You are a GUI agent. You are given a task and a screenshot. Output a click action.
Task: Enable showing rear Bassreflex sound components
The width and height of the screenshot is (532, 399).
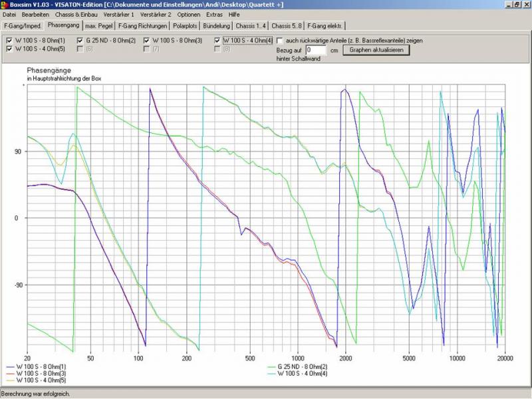coord(280,41)
